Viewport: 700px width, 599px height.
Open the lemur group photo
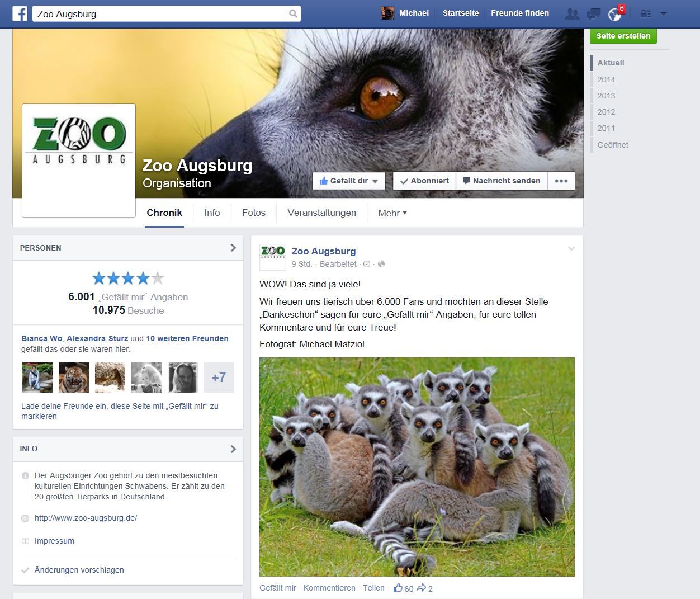(417, 466)
